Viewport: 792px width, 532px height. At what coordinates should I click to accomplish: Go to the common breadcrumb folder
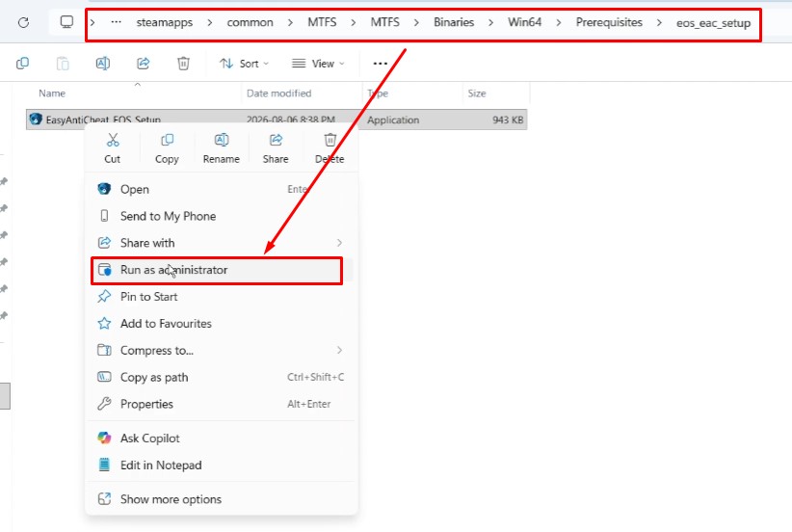click(250, 23)
